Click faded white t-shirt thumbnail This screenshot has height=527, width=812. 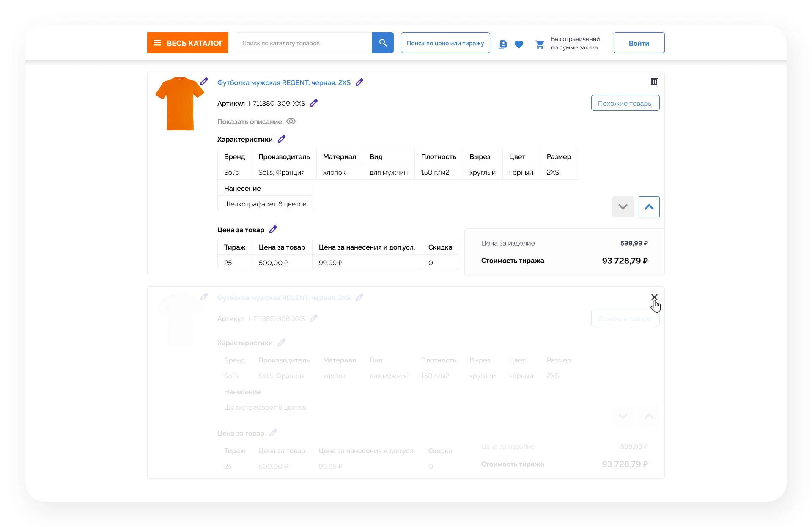click(x=180, y=319)
